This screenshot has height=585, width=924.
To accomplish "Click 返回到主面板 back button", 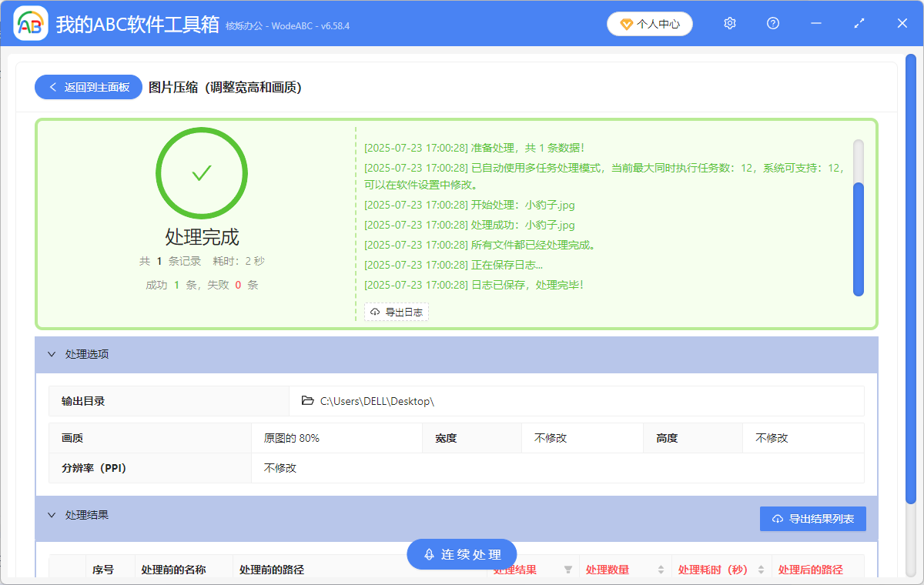I will [x=88, y=86].
